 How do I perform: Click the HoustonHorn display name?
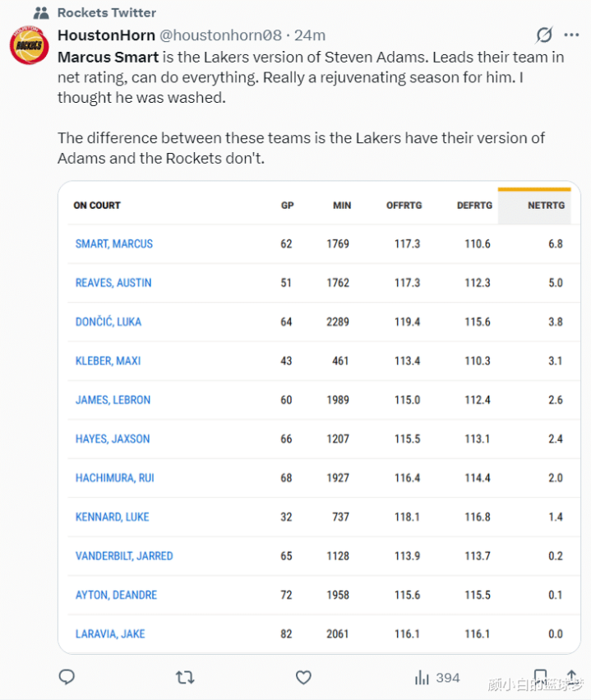(104, 35)
